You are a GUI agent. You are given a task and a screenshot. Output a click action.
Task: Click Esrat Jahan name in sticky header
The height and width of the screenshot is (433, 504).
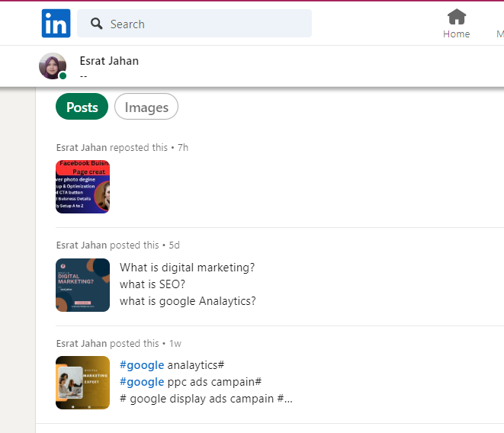(109, 61)
